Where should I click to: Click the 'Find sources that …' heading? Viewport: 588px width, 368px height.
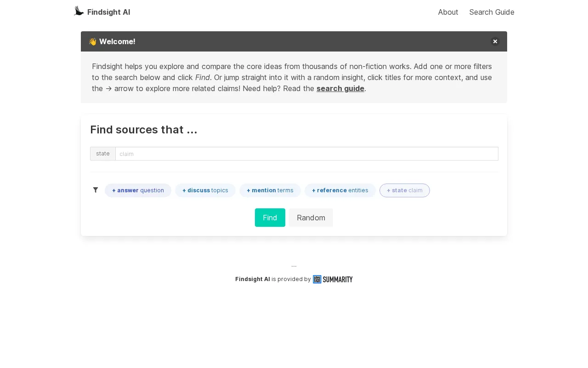[x=144, y=130]
